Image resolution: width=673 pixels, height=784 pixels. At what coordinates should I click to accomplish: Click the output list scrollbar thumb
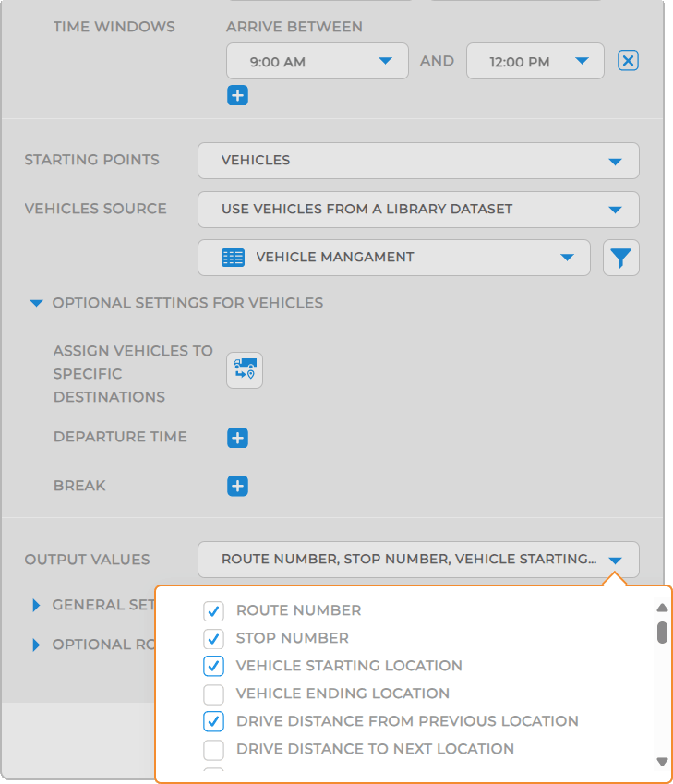pyautogui.click(x=662, y=633)
